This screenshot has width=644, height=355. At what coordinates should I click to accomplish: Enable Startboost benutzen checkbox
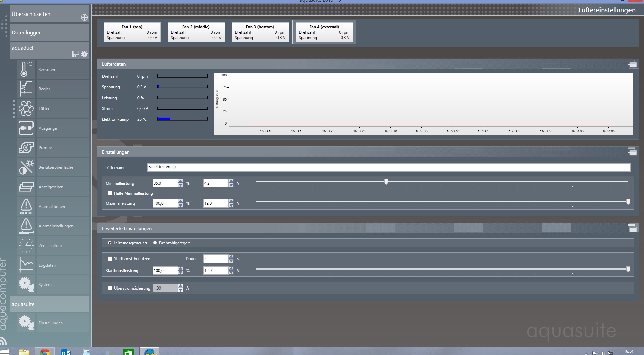tap(110, 259)
